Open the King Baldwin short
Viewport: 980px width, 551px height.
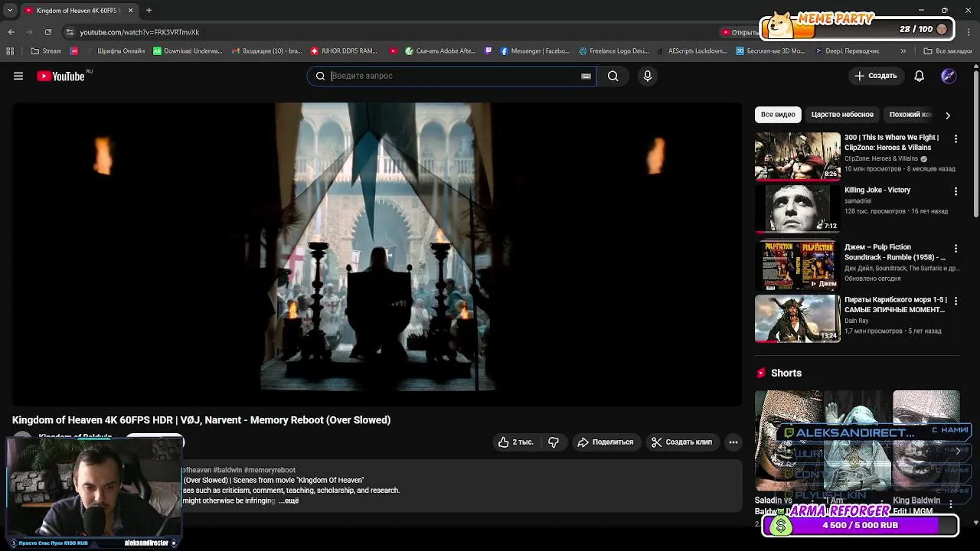[x=926, y=440]
